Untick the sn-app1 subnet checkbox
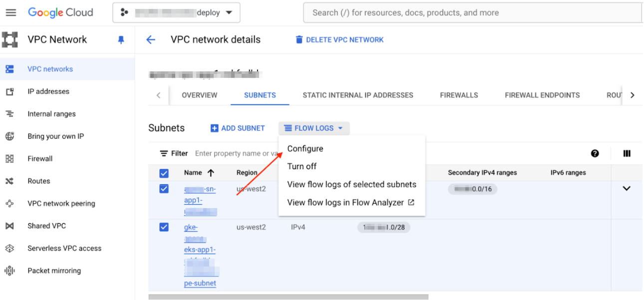Screen dimensions: 644x300 point(164,189)
